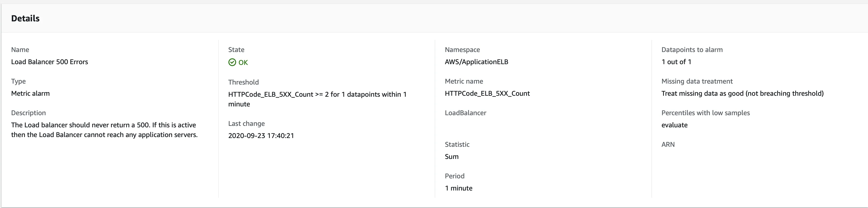
Task: Click the LoadBalancer field label
Action: pyautogui.click(x=465, y=113)
